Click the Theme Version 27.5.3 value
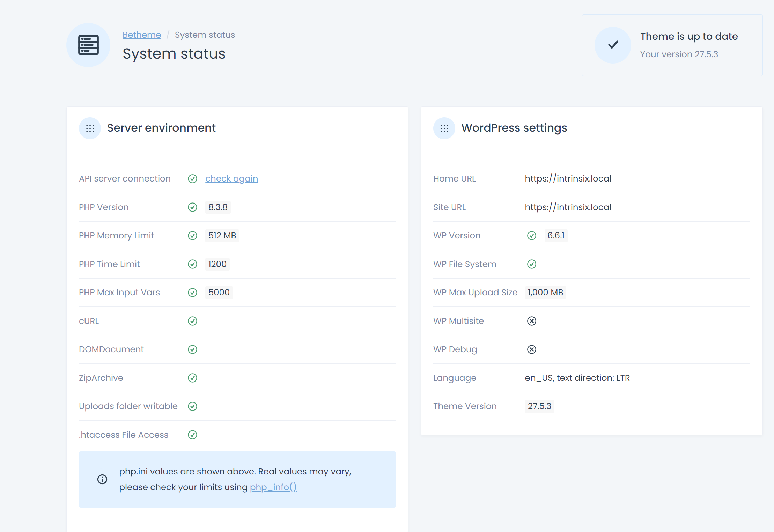 [539, 406]
